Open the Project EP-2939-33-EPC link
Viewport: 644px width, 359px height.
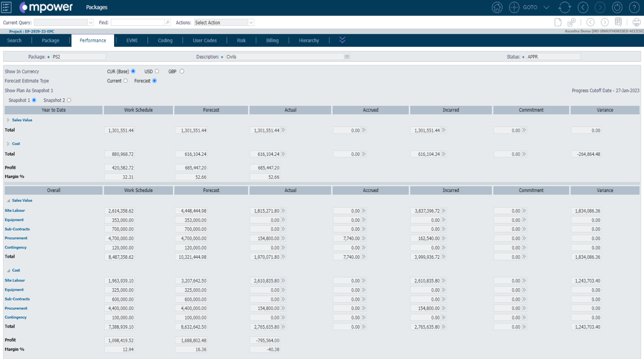point(31,31)
